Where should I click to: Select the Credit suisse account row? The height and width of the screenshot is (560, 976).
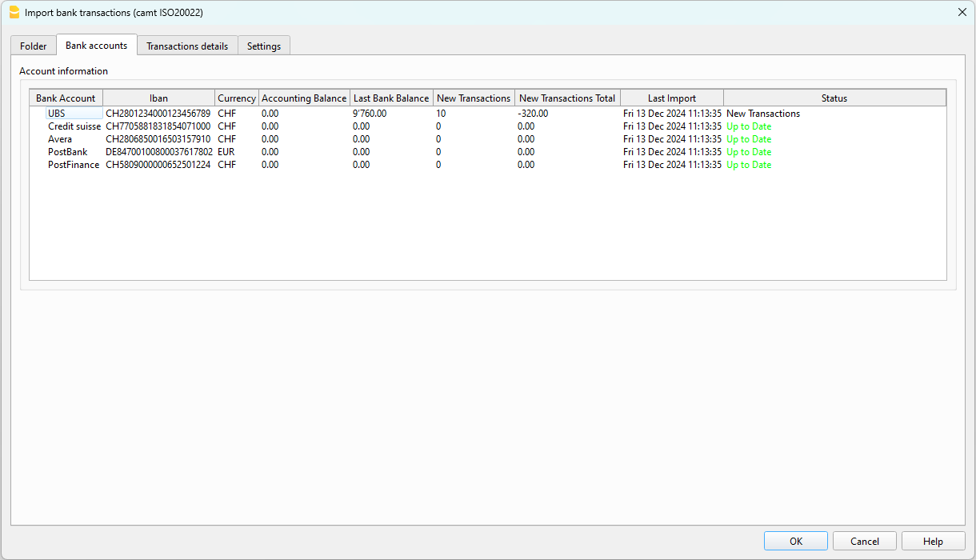click(x=74, y=126)
